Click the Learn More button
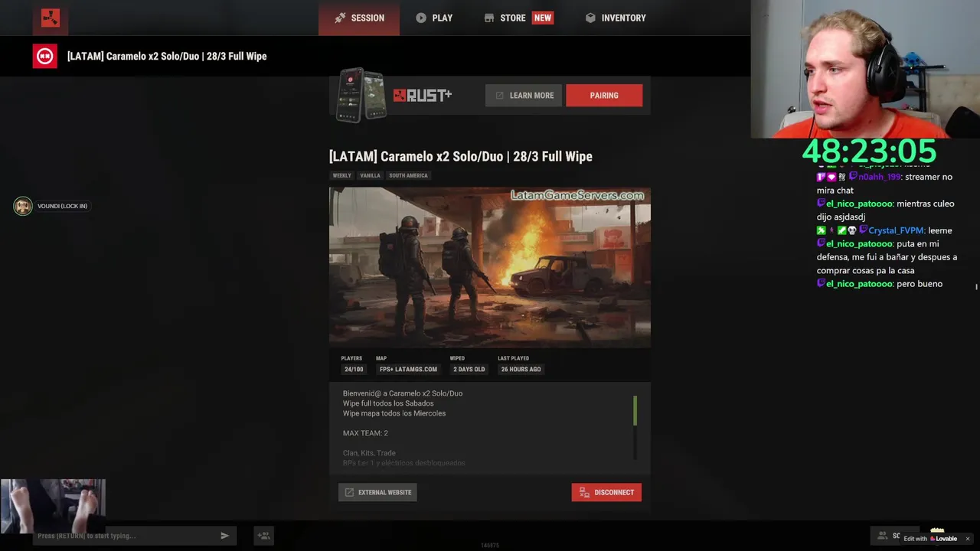 tap(524, 96)
